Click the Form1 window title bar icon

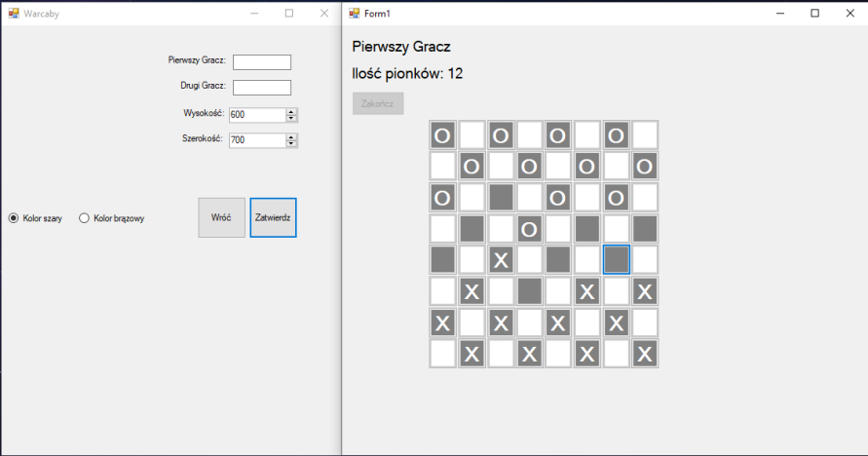[355, 14]
